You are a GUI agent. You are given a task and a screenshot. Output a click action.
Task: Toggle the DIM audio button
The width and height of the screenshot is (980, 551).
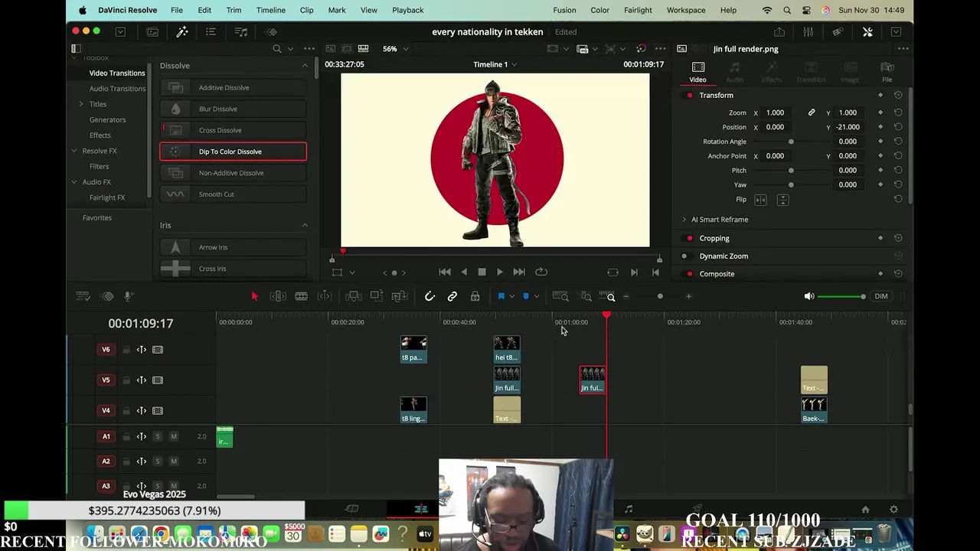[881, 296]
